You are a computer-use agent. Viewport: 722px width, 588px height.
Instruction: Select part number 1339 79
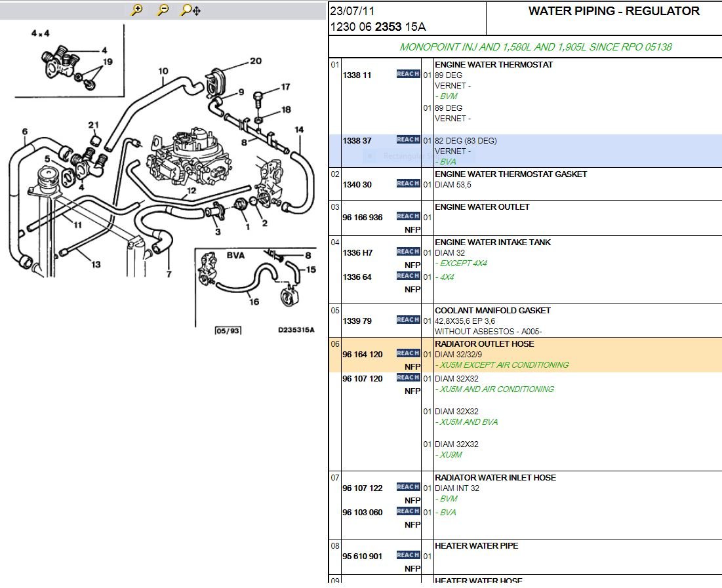[357, 321]
